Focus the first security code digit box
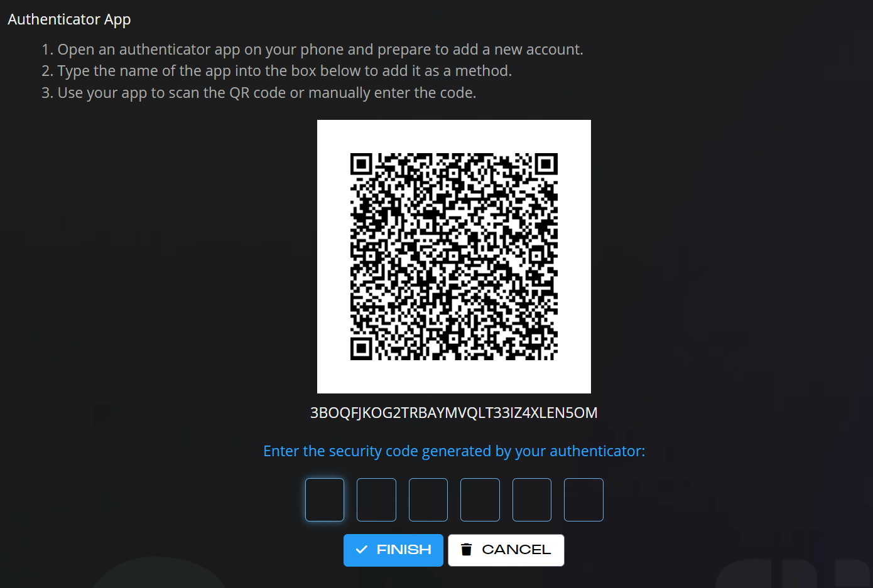The height and width of the screenshot is (588, 873). point(325,500)
